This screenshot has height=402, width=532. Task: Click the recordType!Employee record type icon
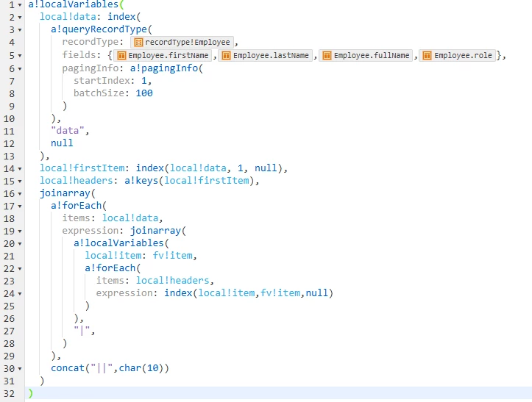[138, 42]
